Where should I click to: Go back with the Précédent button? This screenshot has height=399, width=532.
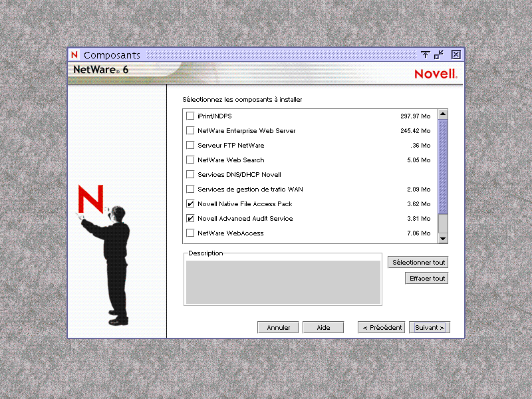(382, 327)
